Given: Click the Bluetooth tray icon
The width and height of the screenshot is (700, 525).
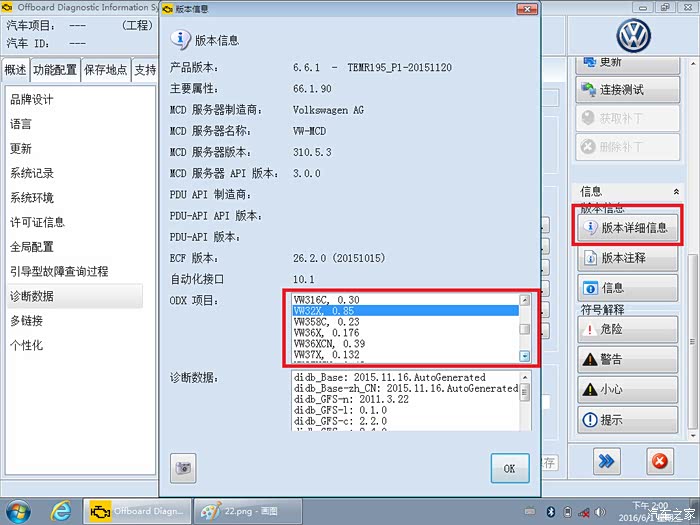Looking at the screenshot, I should pos(551,512).
